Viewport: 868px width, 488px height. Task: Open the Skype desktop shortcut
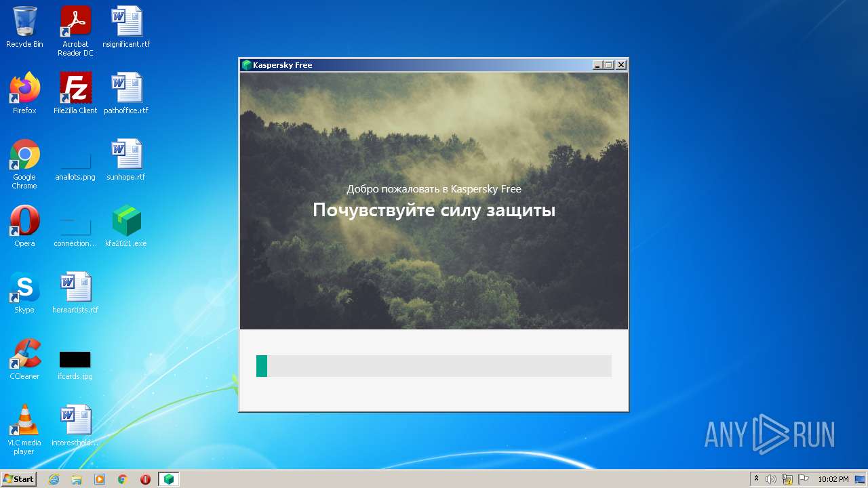tap(24, 293)
